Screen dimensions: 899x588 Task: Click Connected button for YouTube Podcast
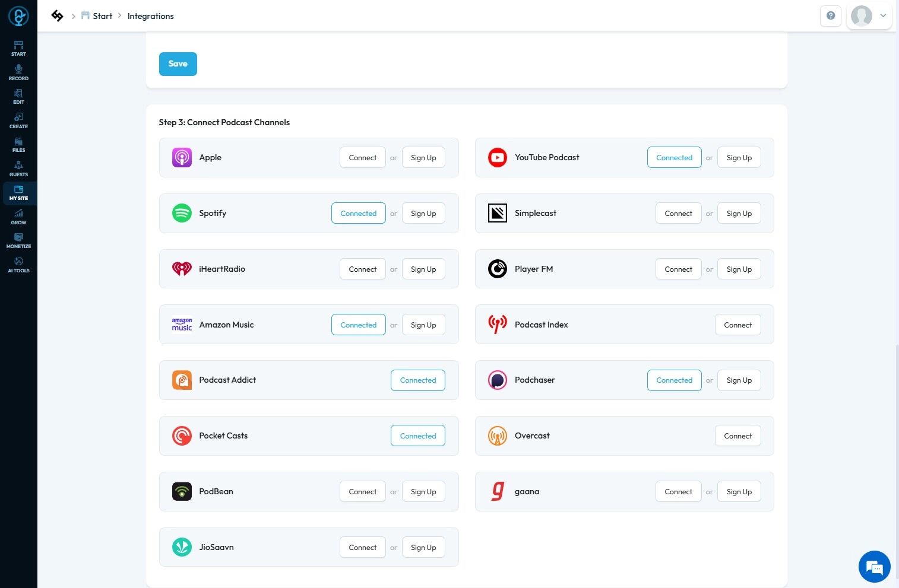coord(675,157)
